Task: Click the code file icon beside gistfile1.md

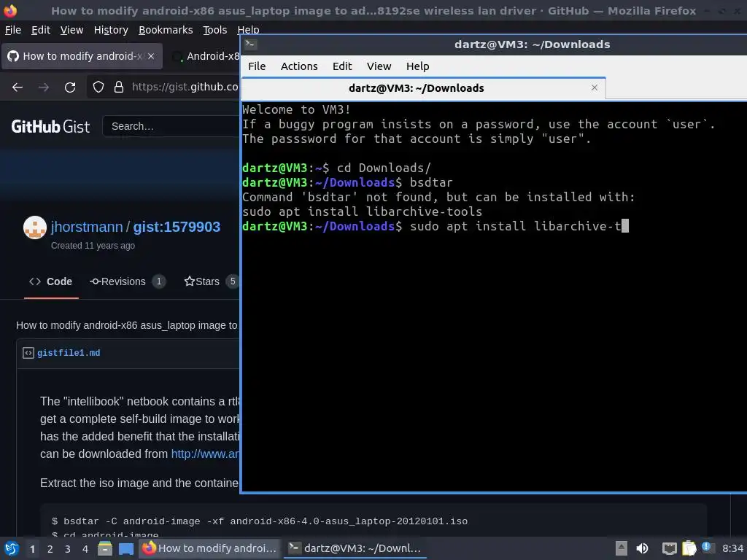Action: pos(28,353)
